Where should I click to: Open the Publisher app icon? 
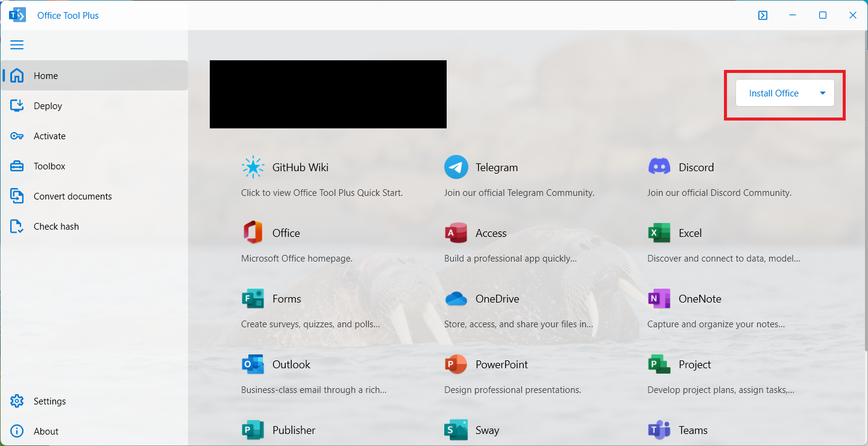253,430
